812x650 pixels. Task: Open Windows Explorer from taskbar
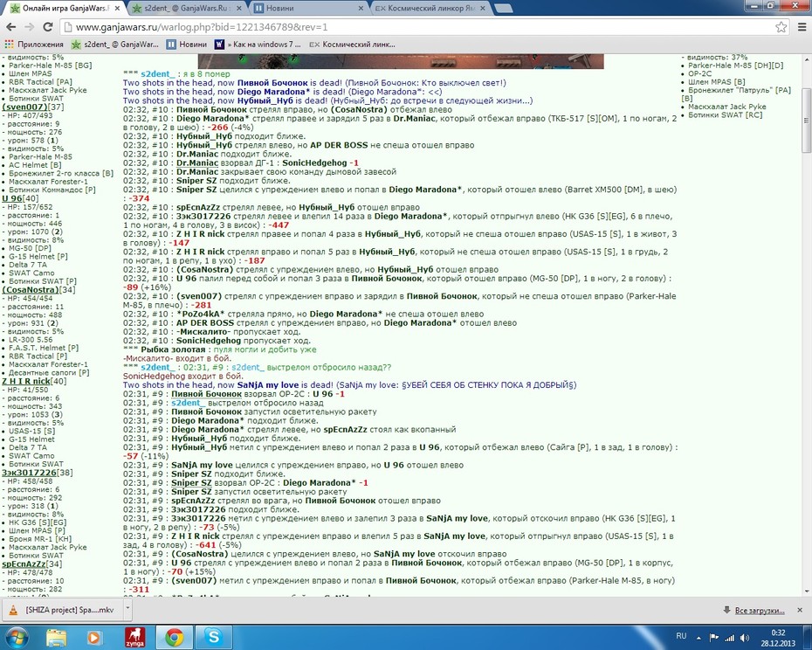pyautogui.click(x=56, y=638)
